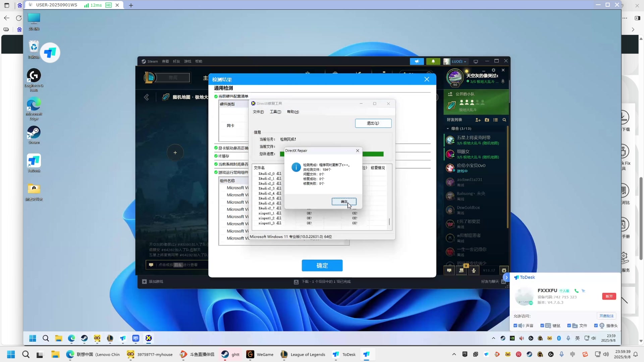This screenshot has height=362, width=644.
Task: Open the 回收站 recycle bin icon
Action: point(34,50)
